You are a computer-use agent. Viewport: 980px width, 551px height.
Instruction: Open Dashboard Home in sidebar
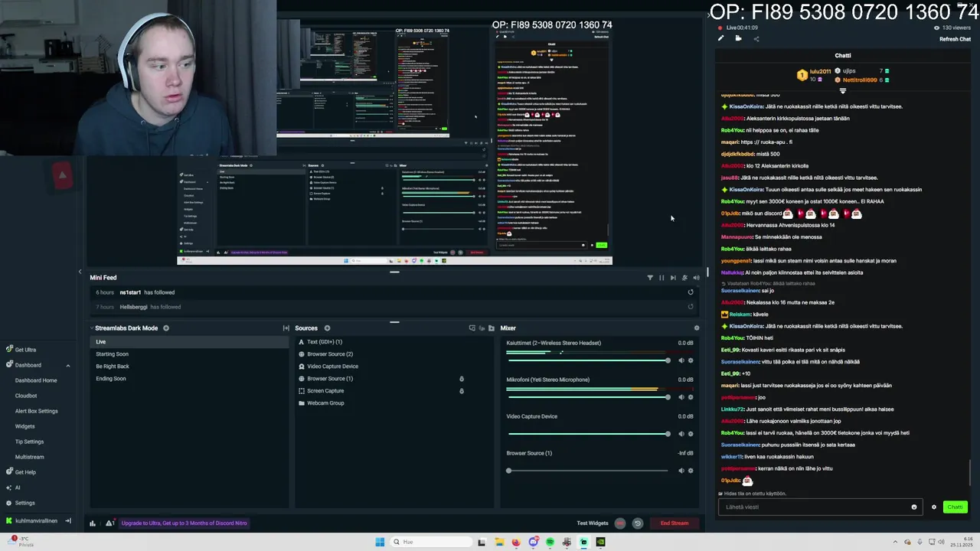36,380
